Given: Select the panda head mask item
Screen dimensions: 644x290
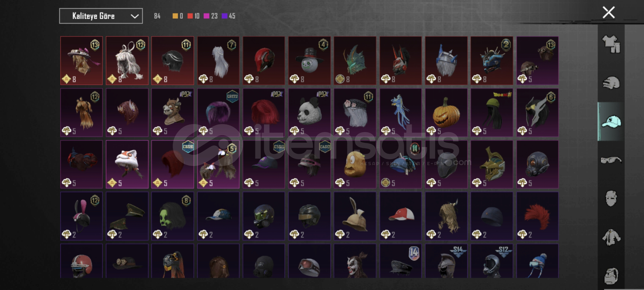Looking at the screenshot, I should click(309, 113).
